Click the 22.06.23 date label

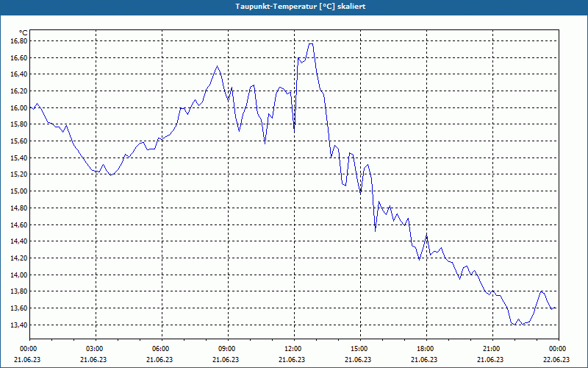click(556, 360)
